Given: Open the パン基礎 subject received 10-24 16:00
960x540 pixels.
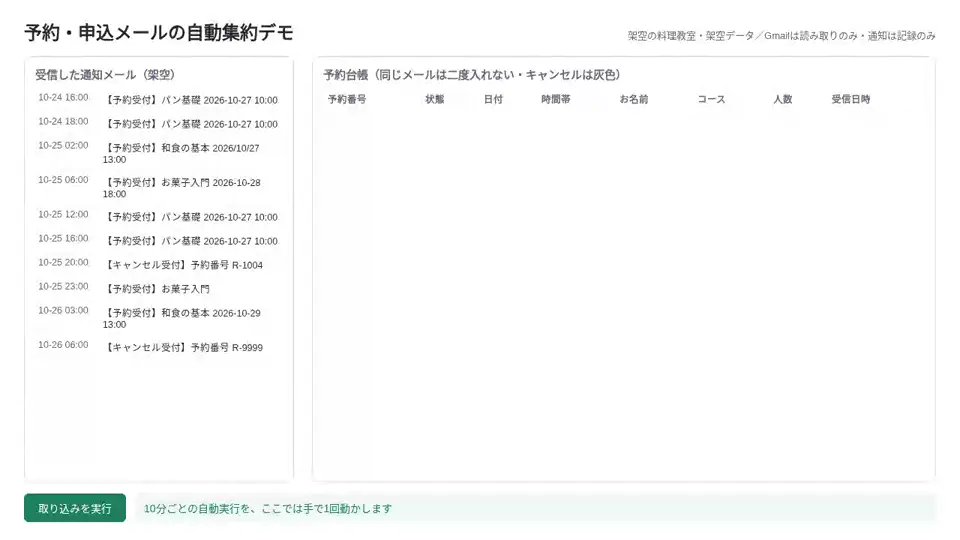Looking at the screenshot, I should pyautogui.click(x=190, y=100).
